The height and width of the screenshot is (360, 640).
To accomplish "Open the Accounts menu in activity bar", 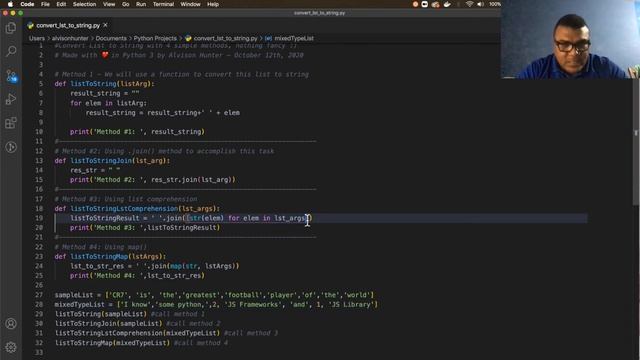I will pyautogui.click(x=11, y=324).
